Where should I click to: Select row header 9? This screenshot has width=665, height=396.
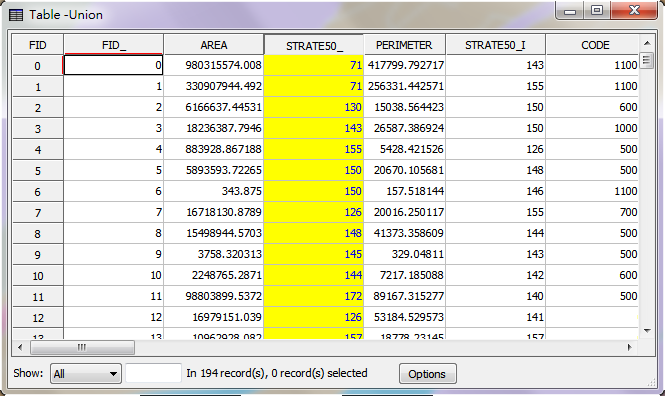[38, 255]
